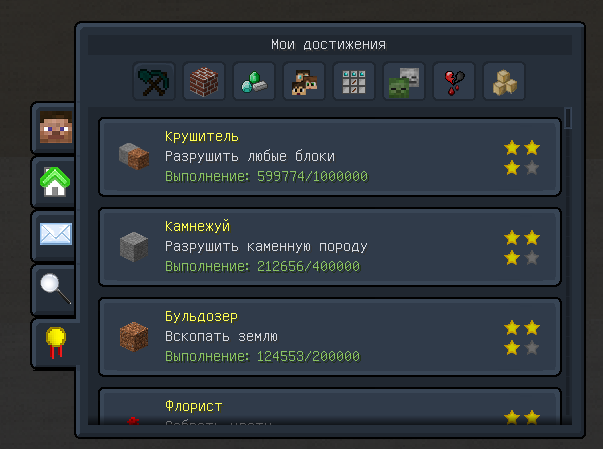603x449 pixels.
Task: Open the broken heart deaths category
Action: point(454,81)
